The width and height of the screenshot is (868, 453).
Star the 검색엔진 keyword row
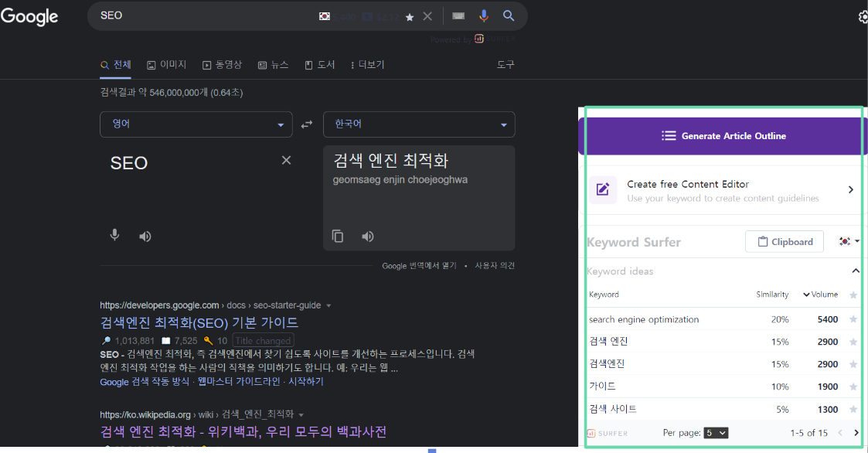coord(853,364)
